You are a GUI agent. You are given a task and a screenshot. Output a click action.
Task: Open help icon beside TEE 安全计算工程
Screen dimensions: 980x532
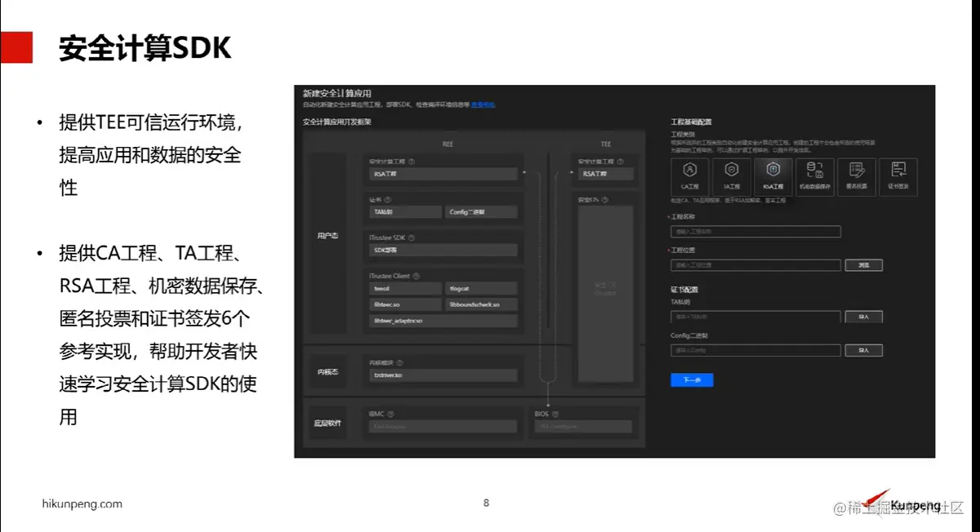(620, 162)
